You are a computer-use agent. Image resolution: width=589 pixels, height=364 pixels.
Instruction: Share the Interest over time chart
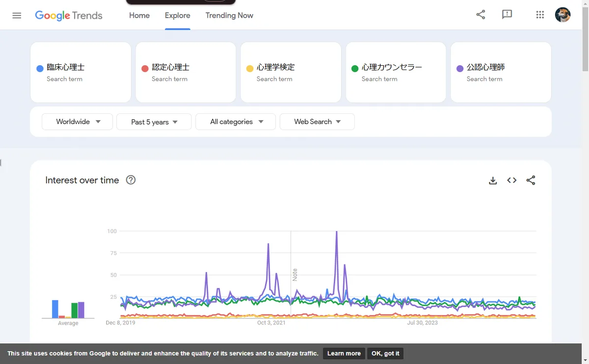point(531,181)
